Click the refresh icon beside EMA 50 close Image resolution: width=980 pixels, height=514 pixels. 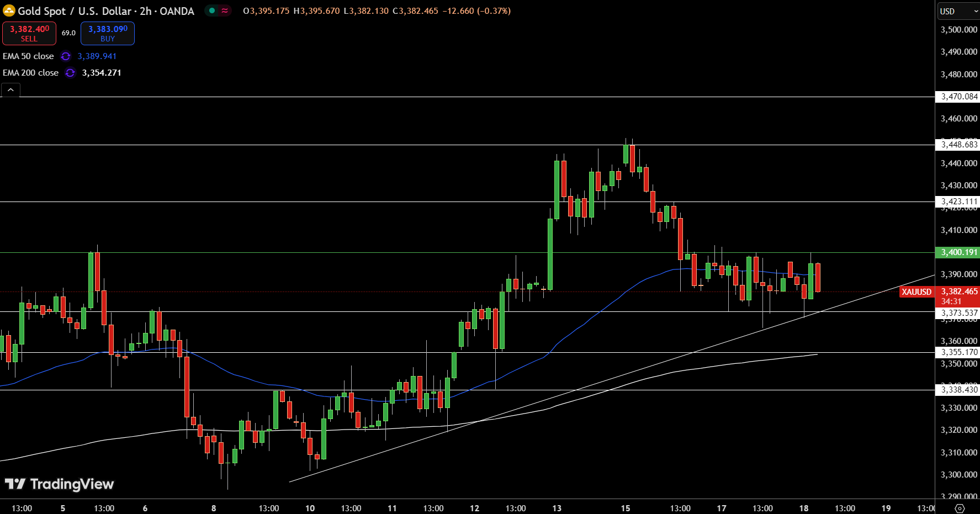pos(66,56)
